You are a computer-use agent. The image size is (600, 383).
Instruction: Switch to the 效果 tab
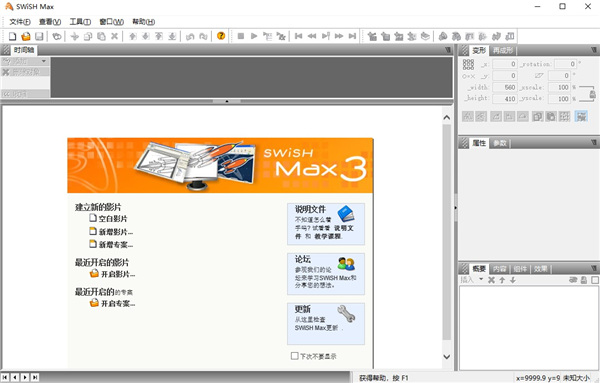click(x=540, y=269)
